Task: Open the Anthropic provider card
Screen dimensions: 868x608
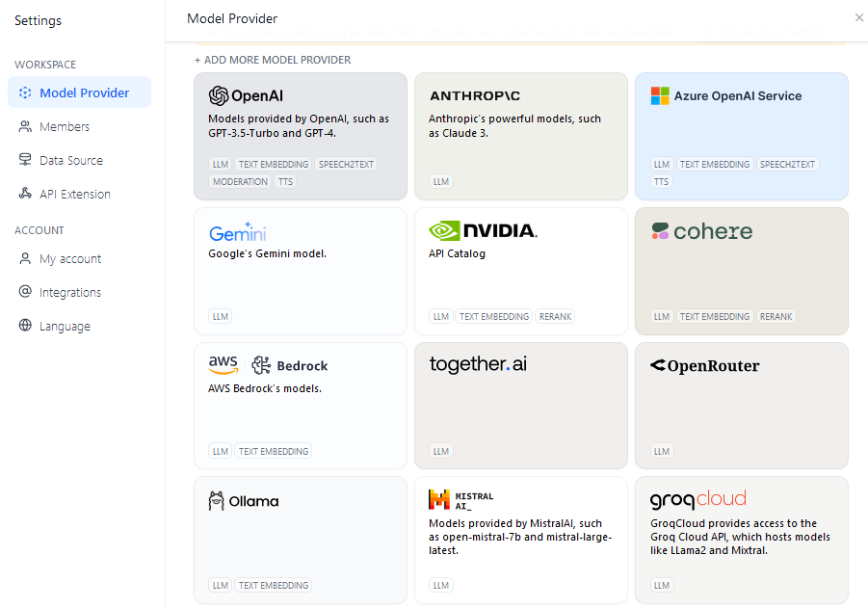Action: (521, 136)
